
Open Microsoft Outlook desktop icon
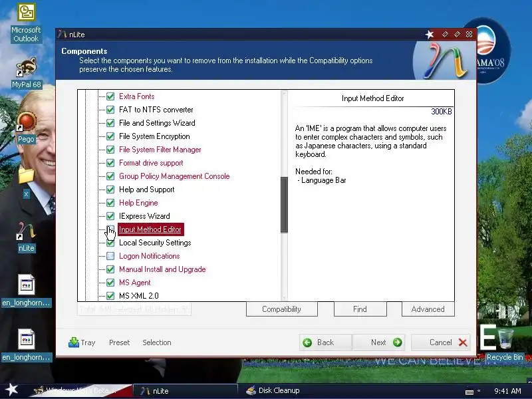pos(26,23)
